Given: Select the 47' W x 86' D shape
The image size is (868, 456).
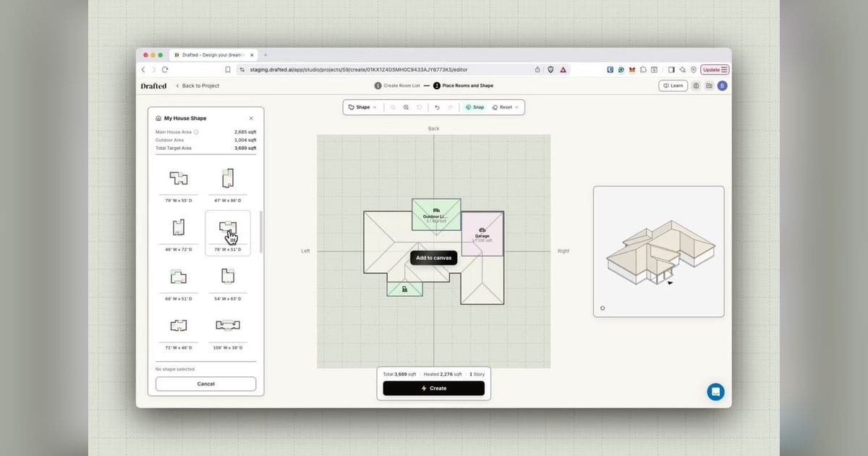Looking at the screenshot, I should (228, 185).
